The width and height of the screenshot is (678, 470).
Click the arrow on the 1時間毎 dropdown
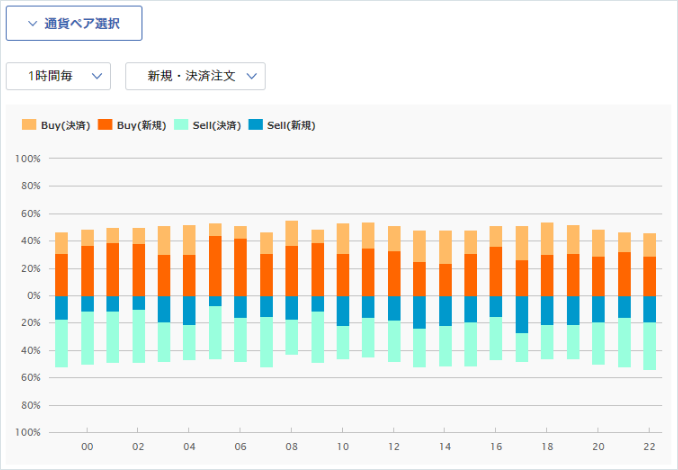point(97,76)
